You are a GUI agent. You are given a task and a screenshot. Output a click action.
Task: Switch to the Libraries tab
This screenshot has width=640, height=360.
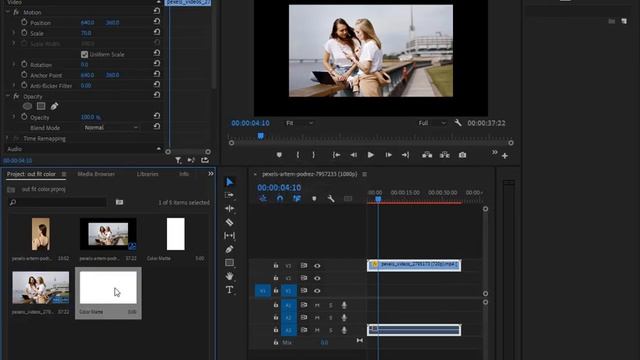tap(147, 174)
